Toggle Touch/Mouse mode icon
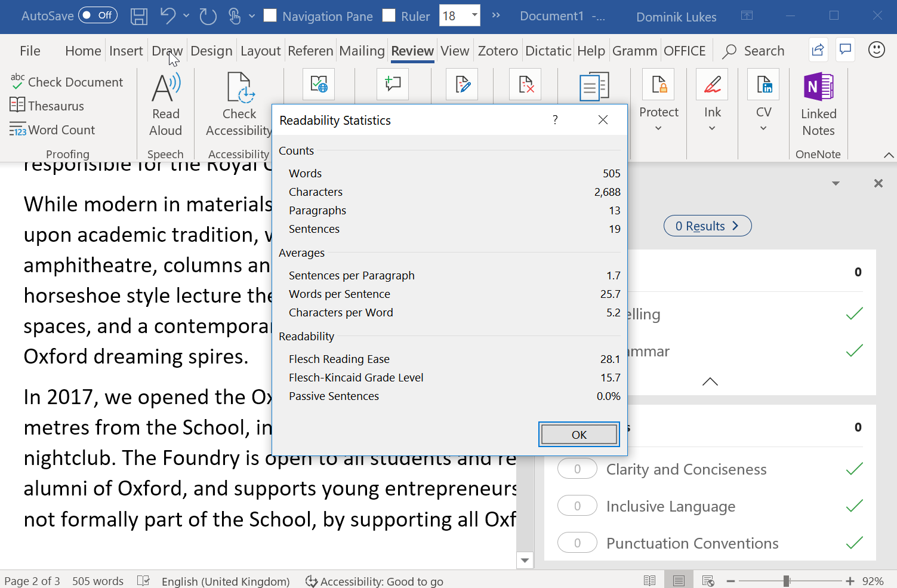 (235, 16)
